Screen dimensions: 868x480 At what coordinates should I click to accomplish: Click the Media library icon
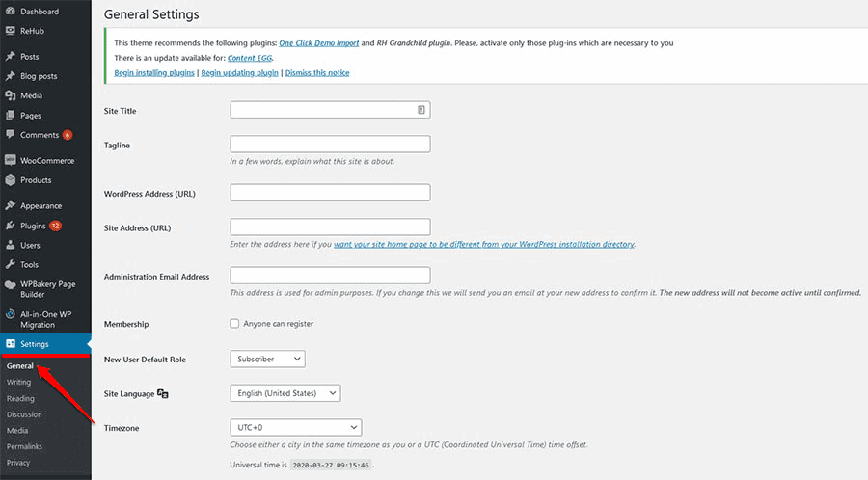[11, 95]
